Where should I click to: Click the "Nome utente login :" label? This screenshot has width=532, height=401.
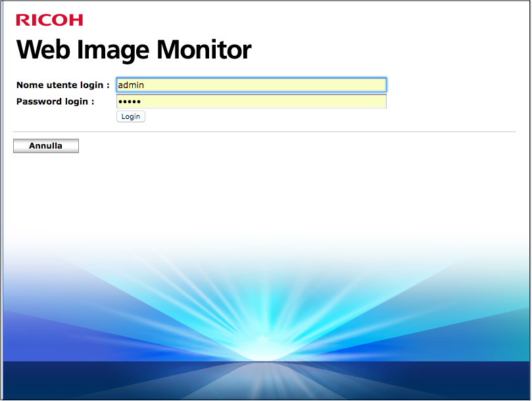[x=63, y=85]
